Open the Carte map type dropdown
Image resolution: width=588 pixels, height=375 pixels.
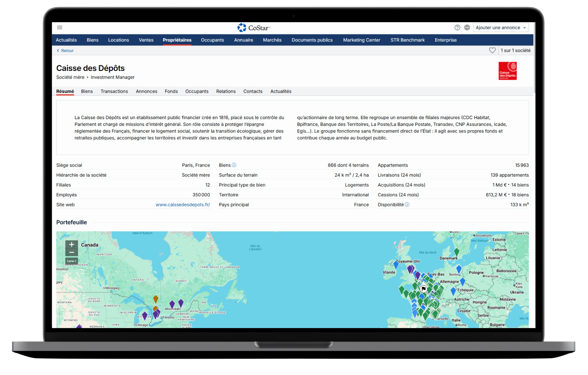71,261
